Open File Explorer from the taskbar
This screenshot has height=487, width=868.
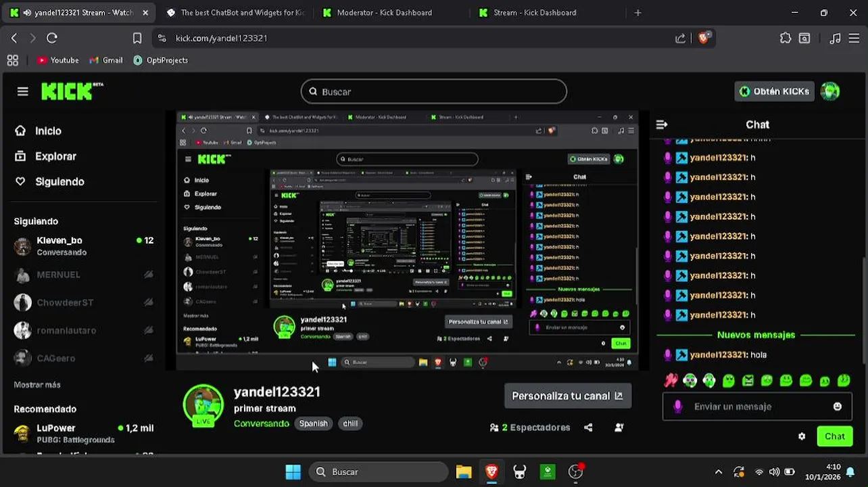[464, 471]
